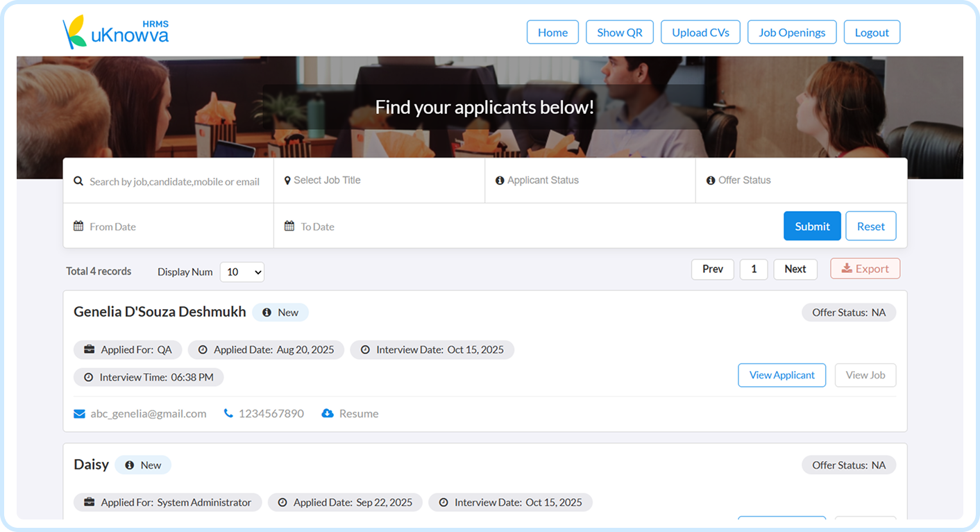
Task: Click the location pin icon in Select Job Title
Action: [x=287, y=180]
